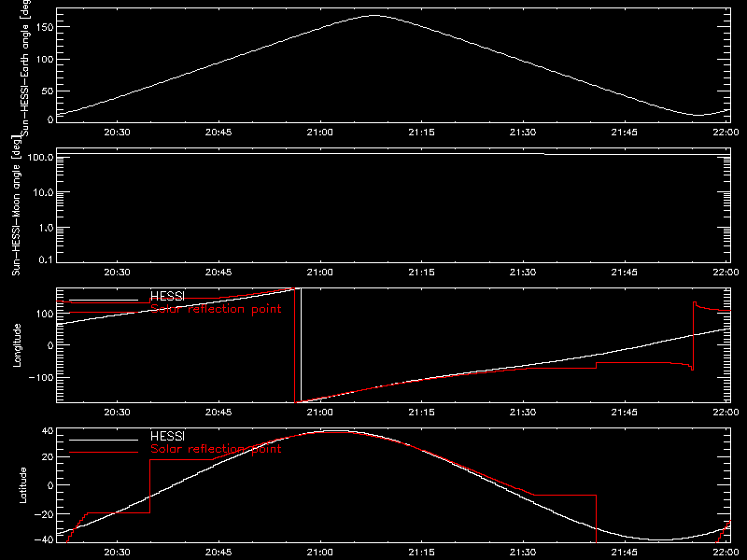Select 20:45 under the Moon angle plot

tap(218, 272)
